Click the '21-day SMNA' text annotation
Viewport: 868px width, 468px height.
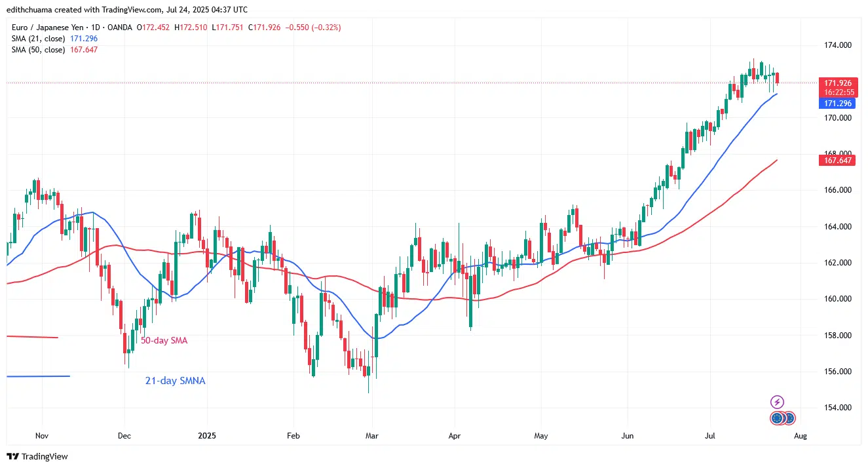pyautogui.click(x=175, y=380)
